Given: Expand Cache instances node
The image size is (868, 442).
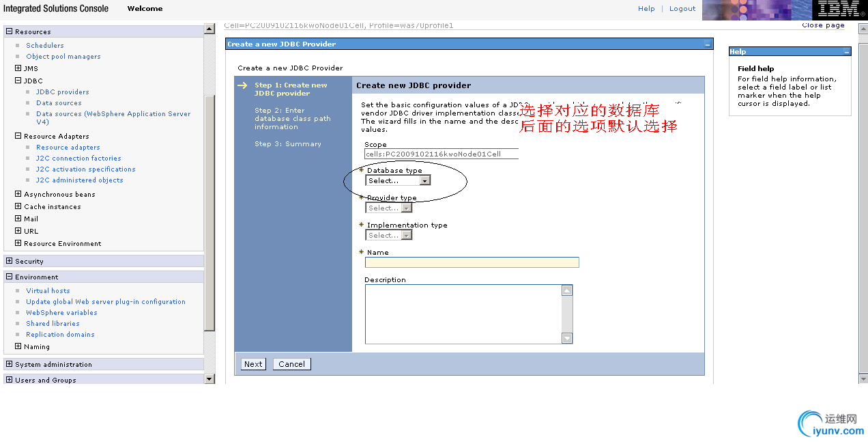Looking at the screenshot, I should click(18, 206).
